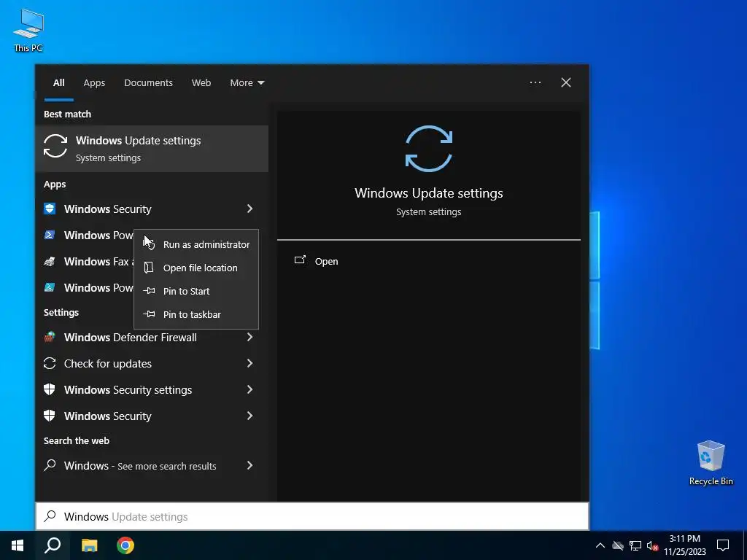This screenshot has height=560, width=747.
Task: Expand the web search results arrow
Action: [249, 465]
